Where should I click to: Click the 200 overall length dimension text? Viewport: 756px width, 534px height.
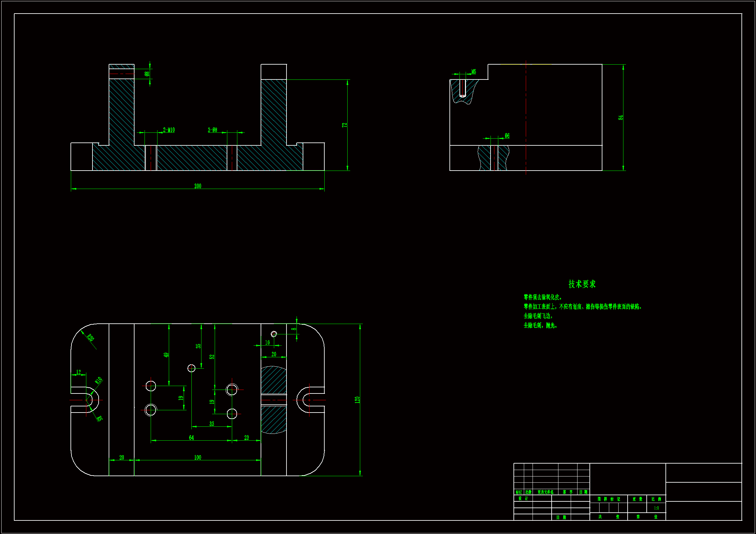[198, 186]
